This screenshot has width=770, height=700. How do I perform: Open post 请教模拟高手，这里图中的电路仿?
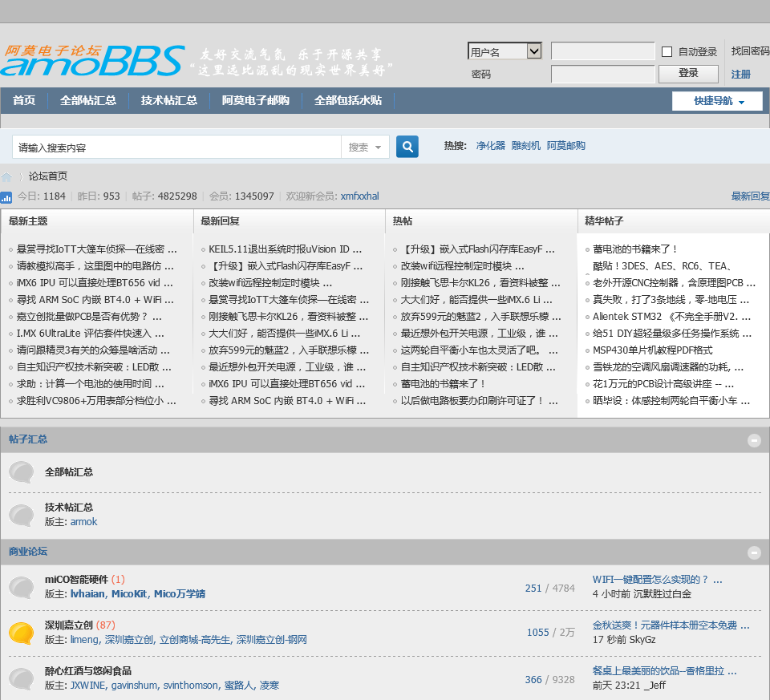[95, 266]
